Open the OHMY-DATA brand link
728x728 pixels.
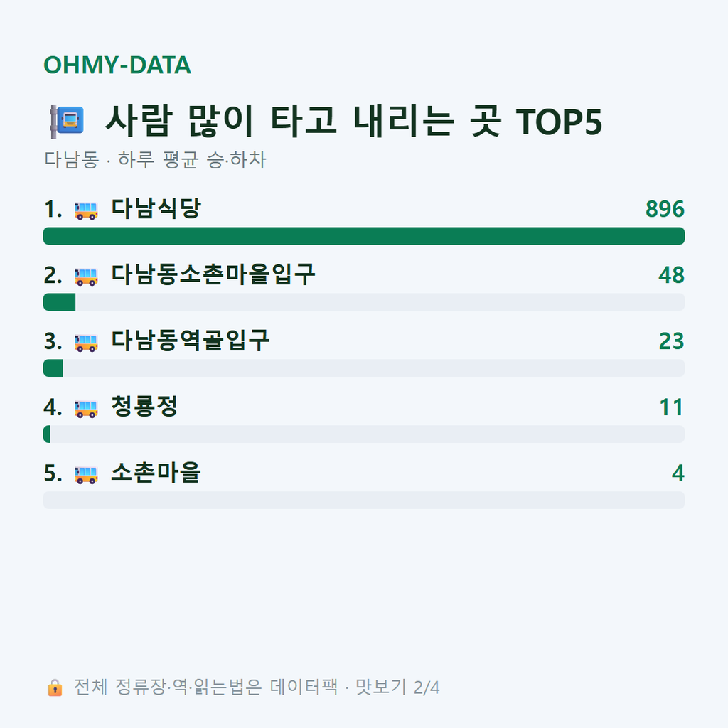click(x=117, y=65)
